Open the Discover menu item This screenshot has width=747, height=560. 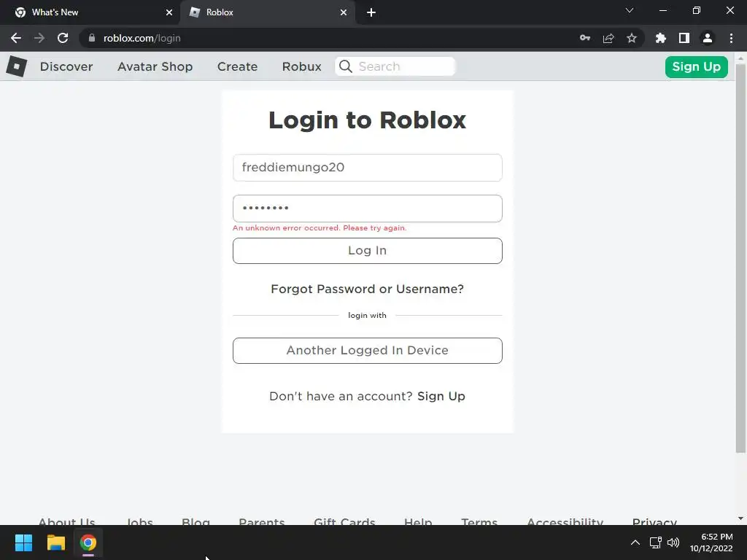pos(66,66)
